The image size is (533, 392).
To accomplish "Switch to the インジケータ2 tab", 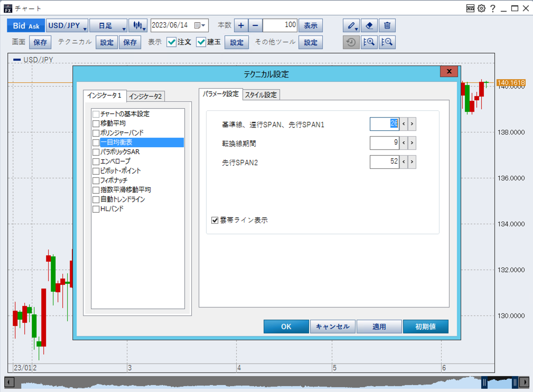I will click(x=146, y=96).
